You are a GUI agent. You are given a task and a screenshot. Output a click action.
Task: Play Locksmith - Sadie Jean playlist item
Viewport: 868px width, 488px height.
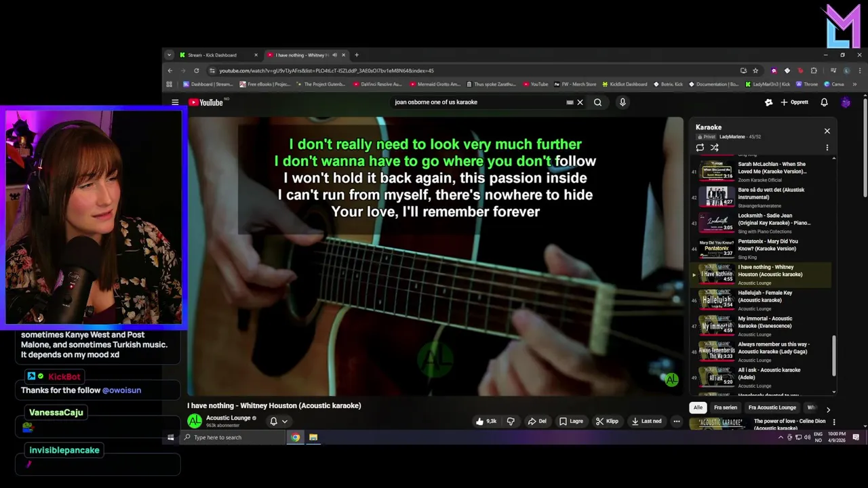760,222
